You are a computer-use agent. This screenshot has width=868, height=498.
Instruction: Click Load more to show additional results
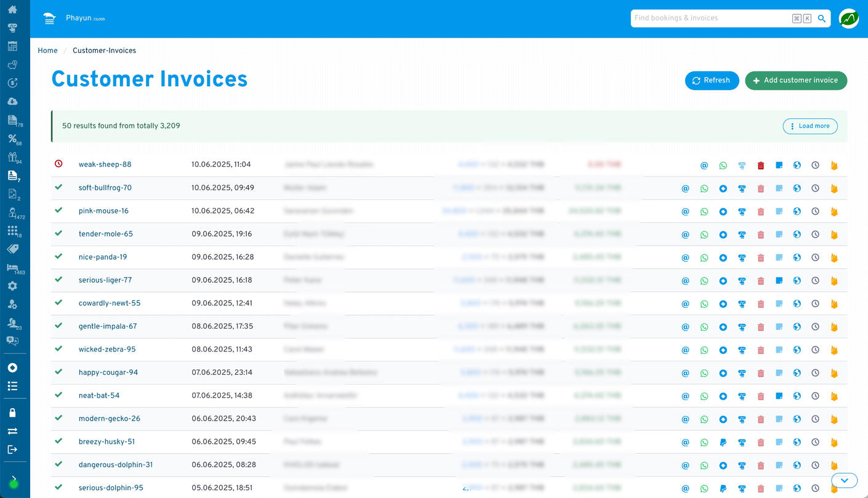point(810,126)
